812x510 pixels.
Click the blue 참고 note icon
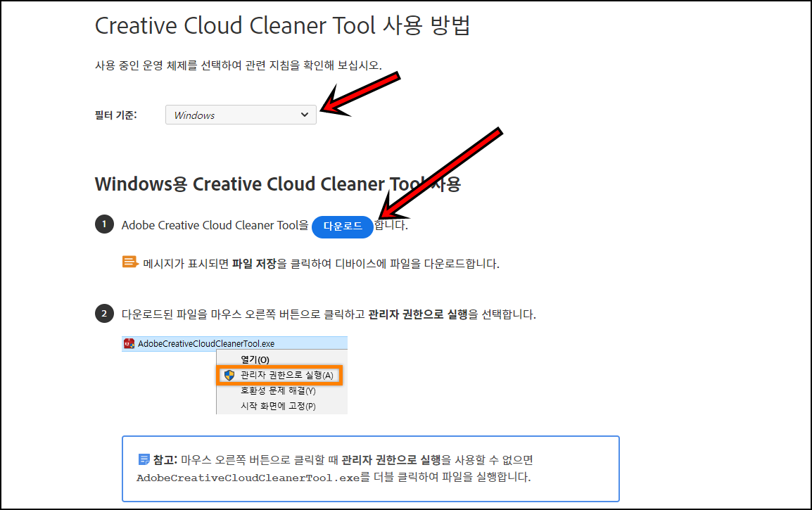tap(144, 459)
